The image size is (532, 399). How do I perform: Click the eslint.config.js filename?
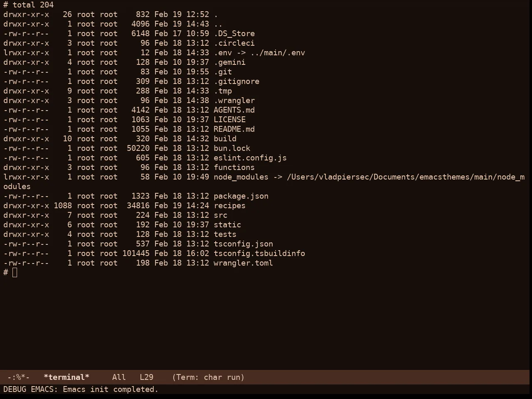250,158
